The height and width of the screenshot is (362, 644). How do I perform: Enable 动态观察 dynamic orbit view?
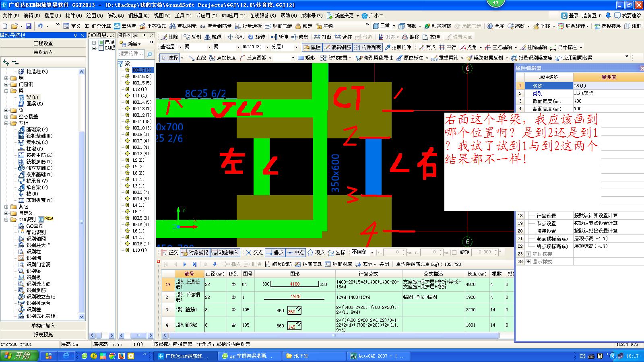(x=438, y=26)
